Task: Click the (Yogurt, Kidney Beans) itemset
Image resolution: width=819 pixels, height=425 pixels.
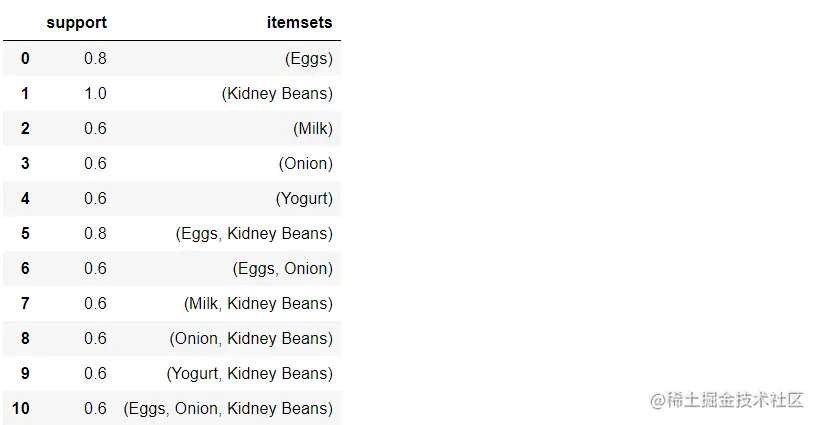Action: [x=249, y=373]
